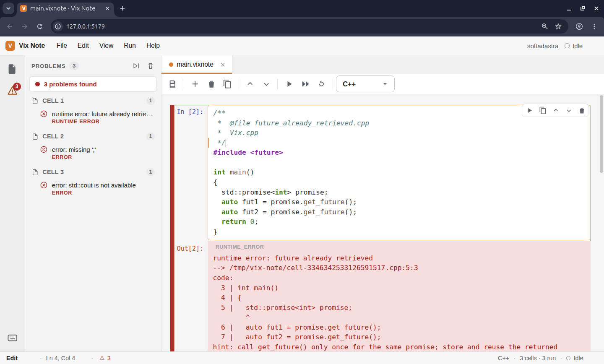The height and width of the screenshot is (364, 604).
Task: Click the Save notebook icon in toolbar
Action: pyautogui.click(x=172, y=84)
